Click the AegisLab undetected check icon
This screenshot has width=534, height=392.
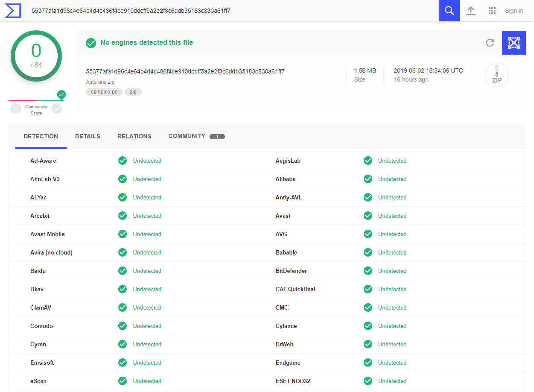click(368, 161)
